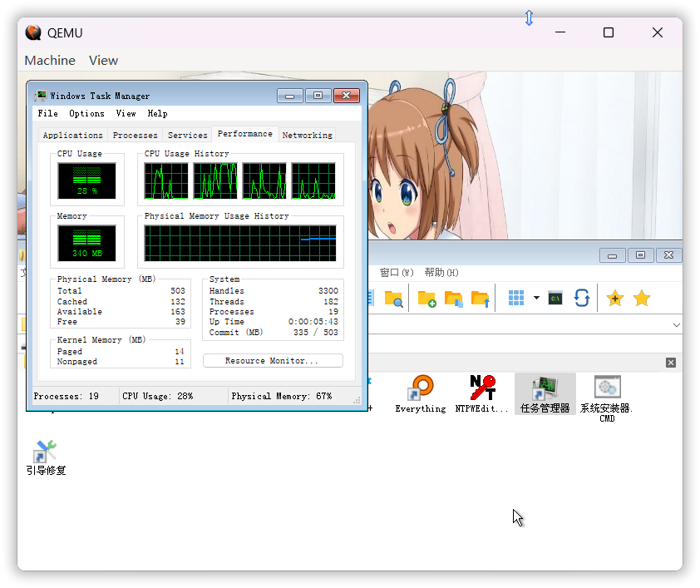Viewport: 700px width, 588px height.
Task: Click the folder search toolbar icon
Action: point(393,299)
